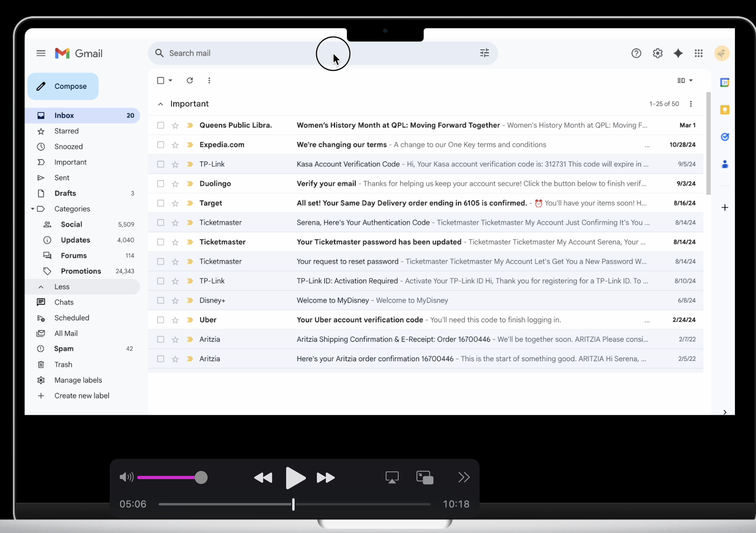
Task: Star the Expedia.com email
Action: click(x=175, y=145)
